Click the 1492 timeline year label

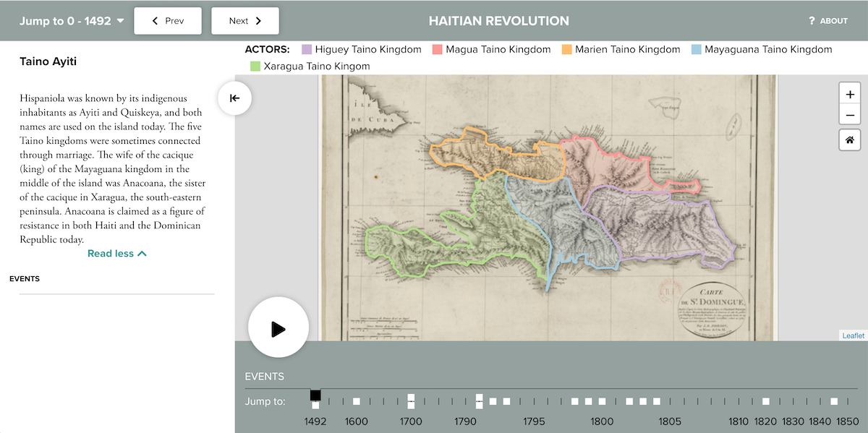coord(315,421)
